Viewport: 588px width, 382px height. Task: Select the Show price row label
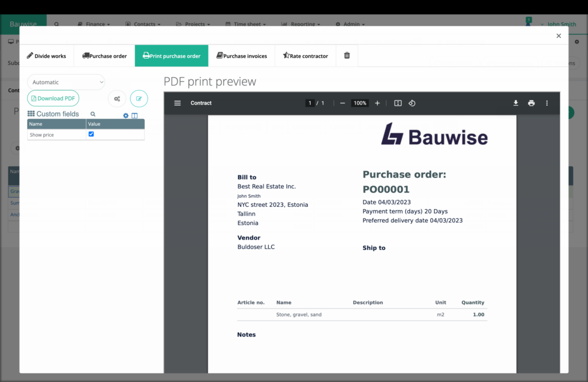(41, 135)
